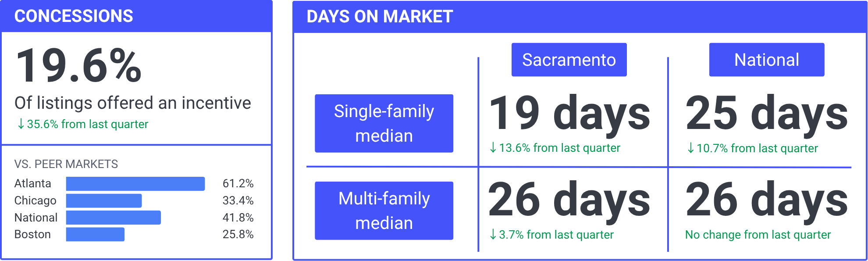Click Sacramento single-family 19 days value

pos(569,113)
